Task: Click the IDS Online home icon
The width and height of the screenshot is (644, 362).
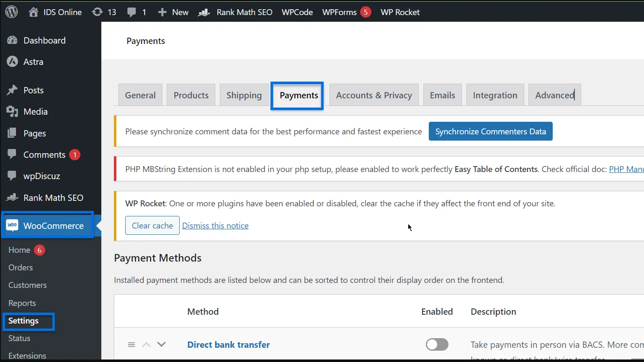Action: 33,12
